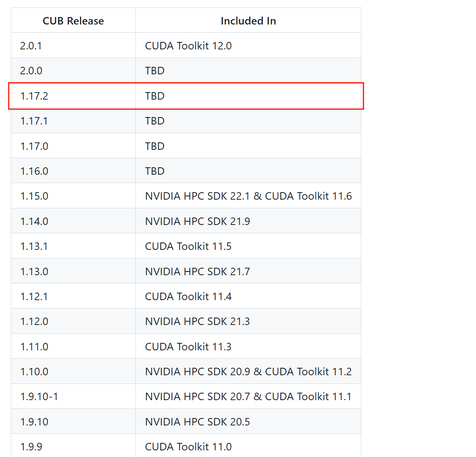Click the "CUDA Toolkit 12.0" cell
This screenshot has width=476, height=457.
(x=248, y=46)
